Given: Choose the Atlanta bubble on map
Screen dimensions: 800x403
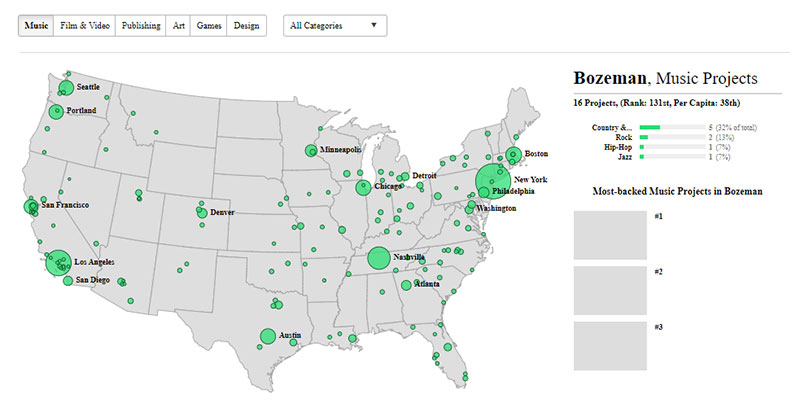Looking at the screenshot, I should 406,285.
